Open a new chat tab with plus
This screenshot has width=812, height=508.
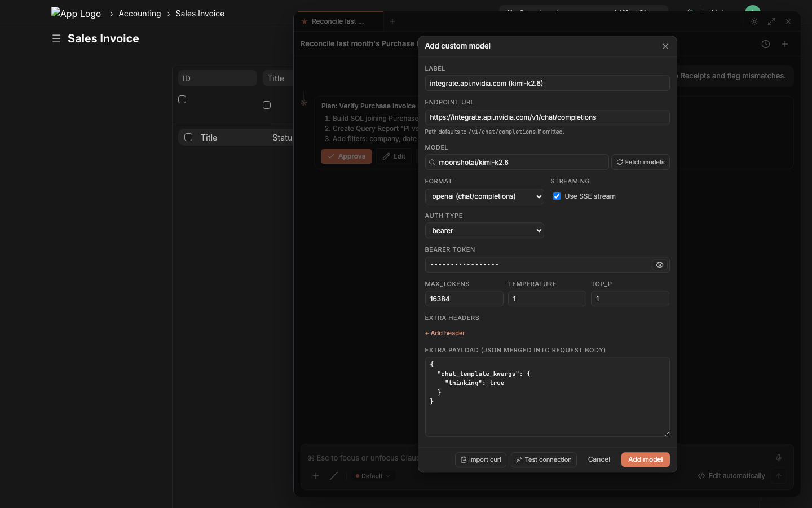click(x=392, y=21)
